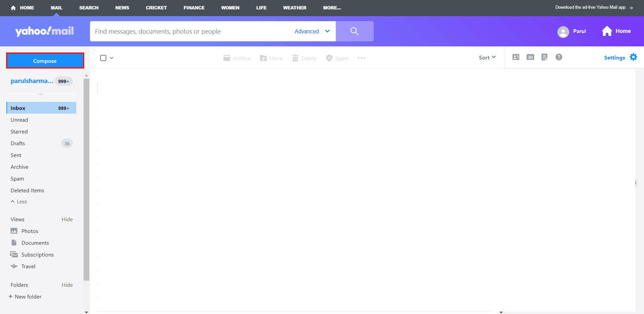
Task: Click the Settings link
Action: coord(614,57)
